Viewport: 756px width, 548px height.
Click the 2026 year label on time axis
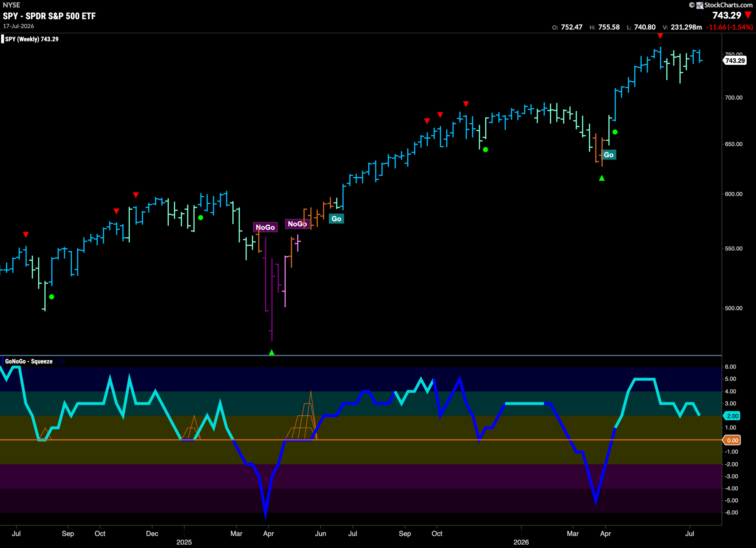pyautogui.click(x=521, y=542)
